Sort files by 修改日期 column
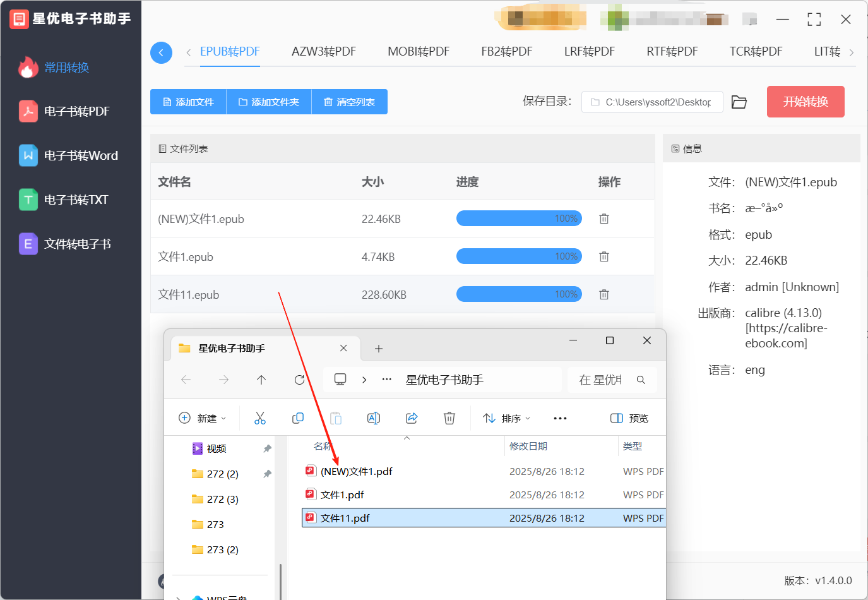Image resolution: width=868 pixels, height=600 pixels. point(528,446)
